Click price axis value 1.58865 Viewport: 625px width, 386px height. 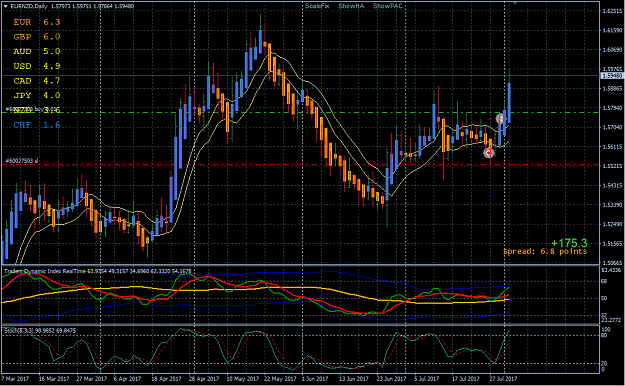pos(612,89)
